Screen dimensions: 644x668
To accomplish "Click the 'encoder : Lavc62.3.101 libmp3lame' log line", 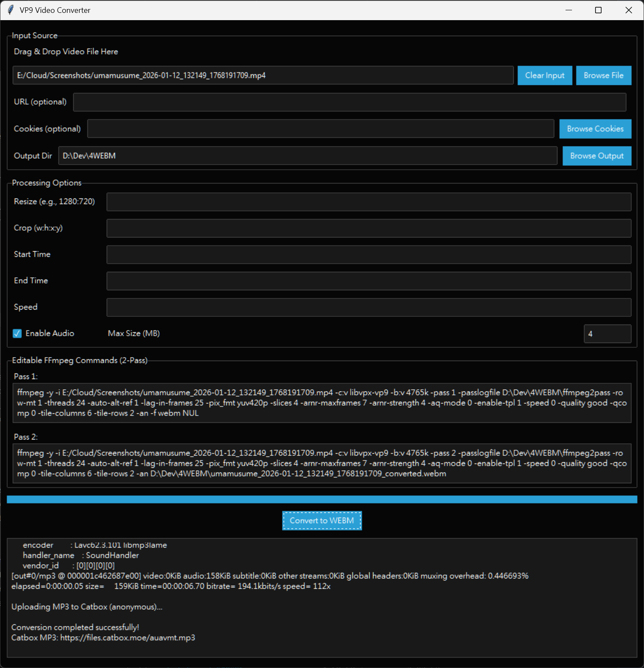I will point(95,545).
